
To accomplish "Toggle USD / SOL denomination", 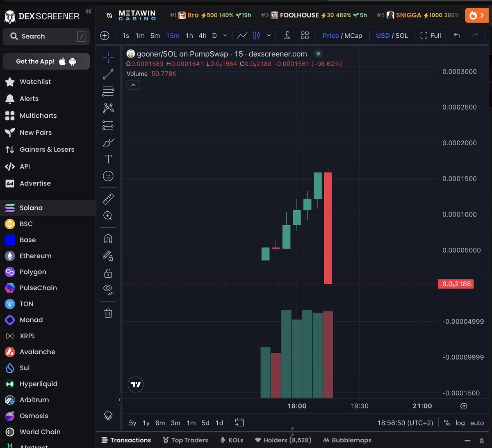I will (x=392, y=36).
